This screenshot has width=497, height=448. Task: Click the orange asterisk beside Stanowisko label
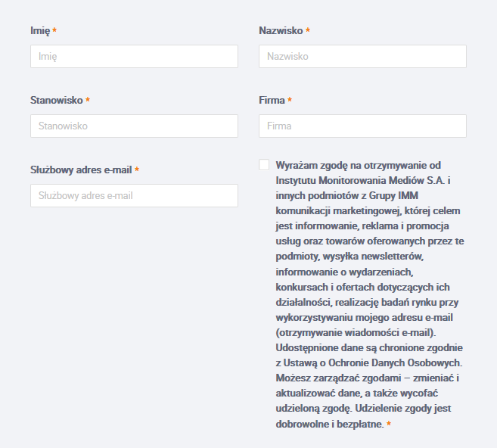88,100
